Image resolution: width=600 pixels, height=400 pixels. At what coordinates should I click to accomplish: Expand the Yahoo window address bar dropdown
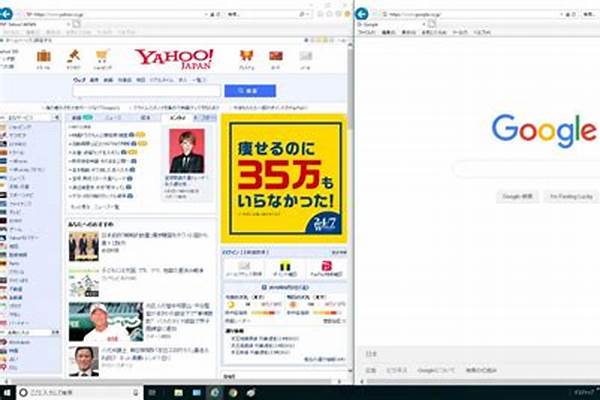(x=206, y=14)
